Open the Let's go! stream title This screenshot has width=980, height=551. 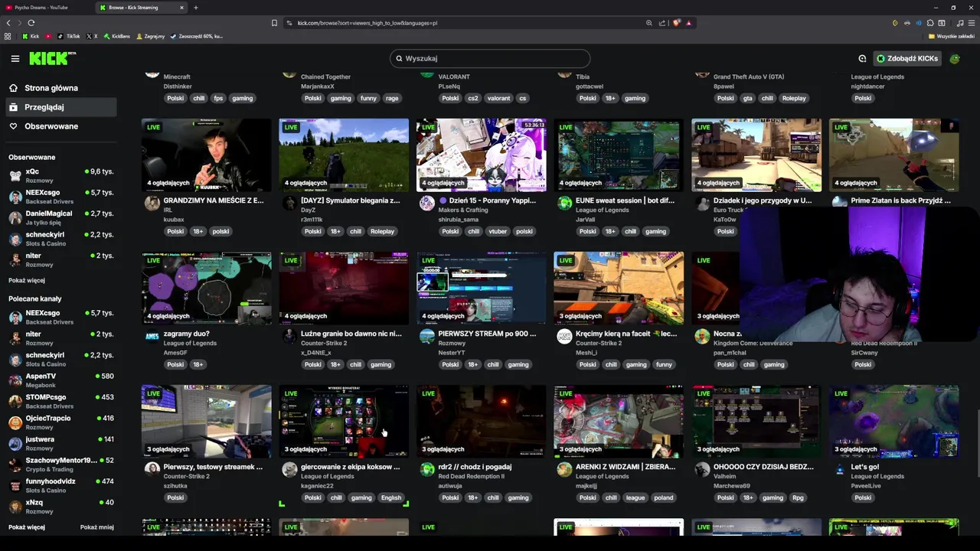[865, 467]
